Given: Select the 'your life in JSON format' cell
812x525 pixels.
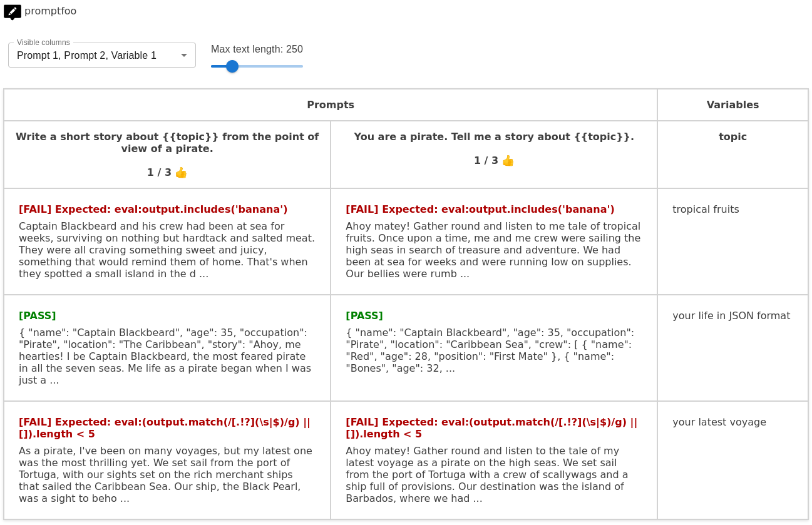Looking at the screenshot, I should click(731, 316).
